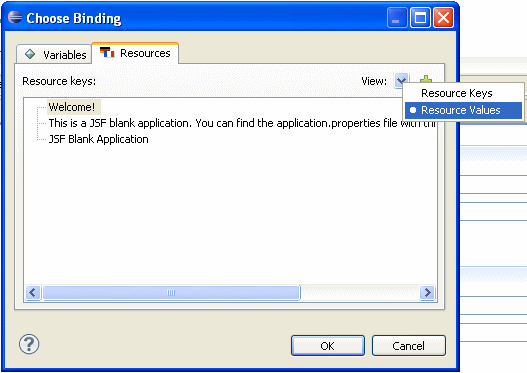The height and width of the screenshot is (373, 527).
Task: Choose Resource Values from the view menu
Action: point(463,110)
